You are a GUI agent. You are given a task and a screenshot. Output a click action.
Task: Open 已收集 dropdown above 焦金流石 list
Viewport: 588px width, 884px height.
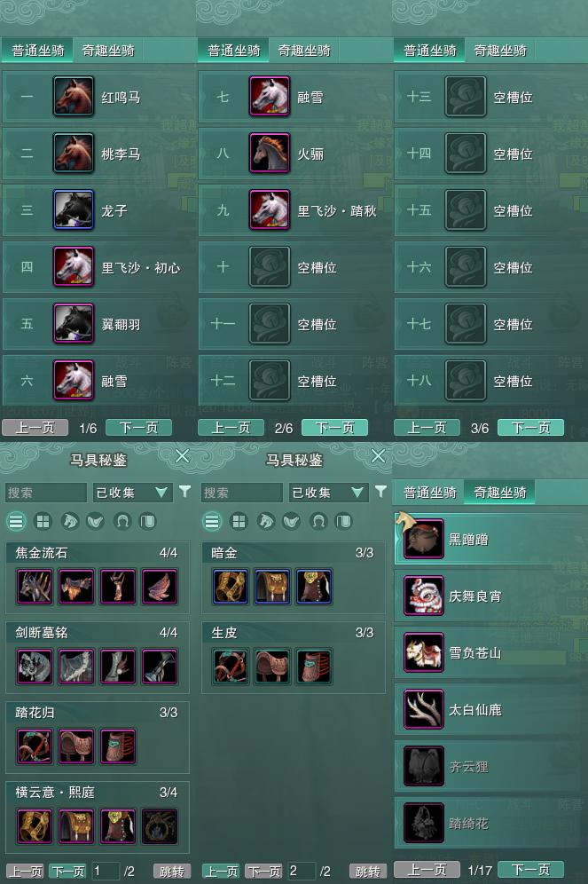coord(132,493)
